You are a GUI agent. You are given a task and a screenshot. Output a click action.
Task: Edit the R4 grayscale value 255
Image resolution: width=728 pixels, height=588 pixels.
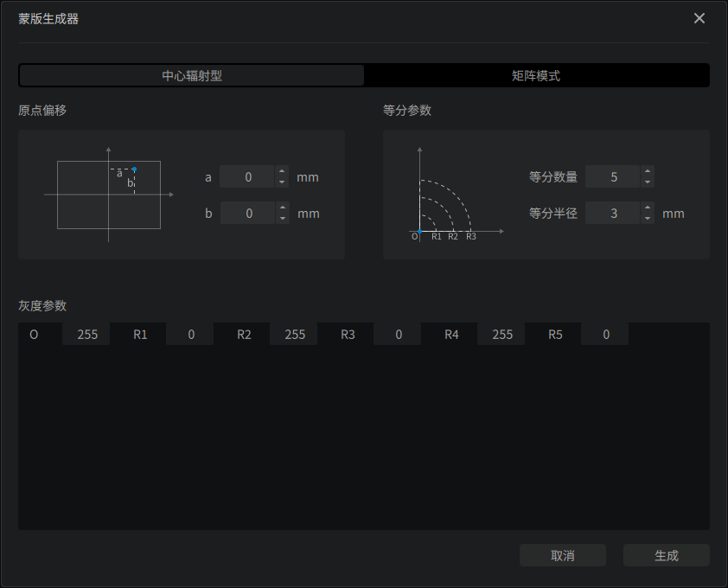[x=501, y=334]
